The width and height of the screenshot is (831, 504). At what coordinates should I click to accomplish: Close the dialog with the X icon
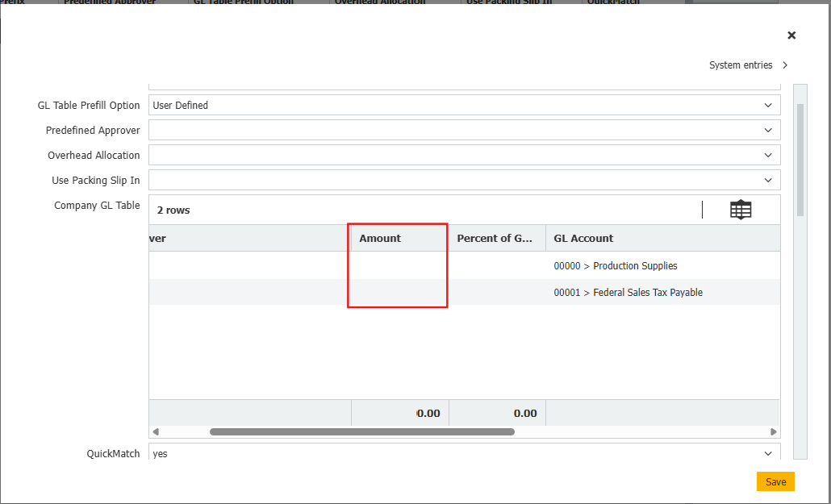(791, 35)
